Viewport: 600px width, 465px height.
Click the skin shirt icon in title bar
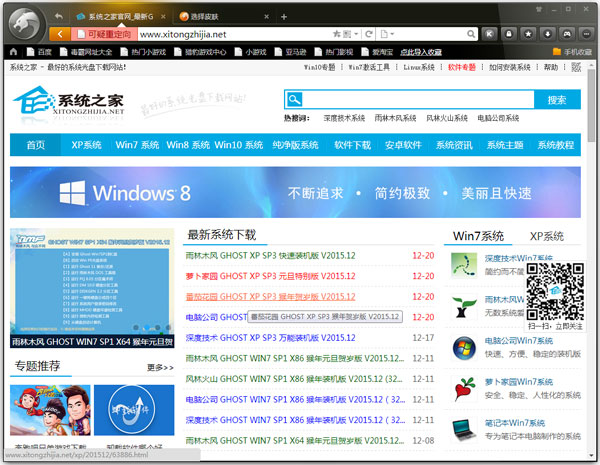coord(539,9)
